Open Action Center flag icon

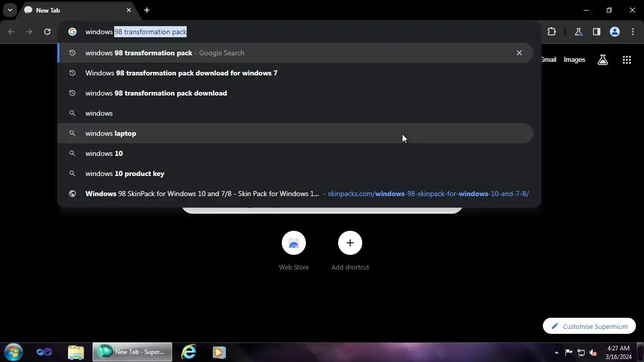click(569, 352)
